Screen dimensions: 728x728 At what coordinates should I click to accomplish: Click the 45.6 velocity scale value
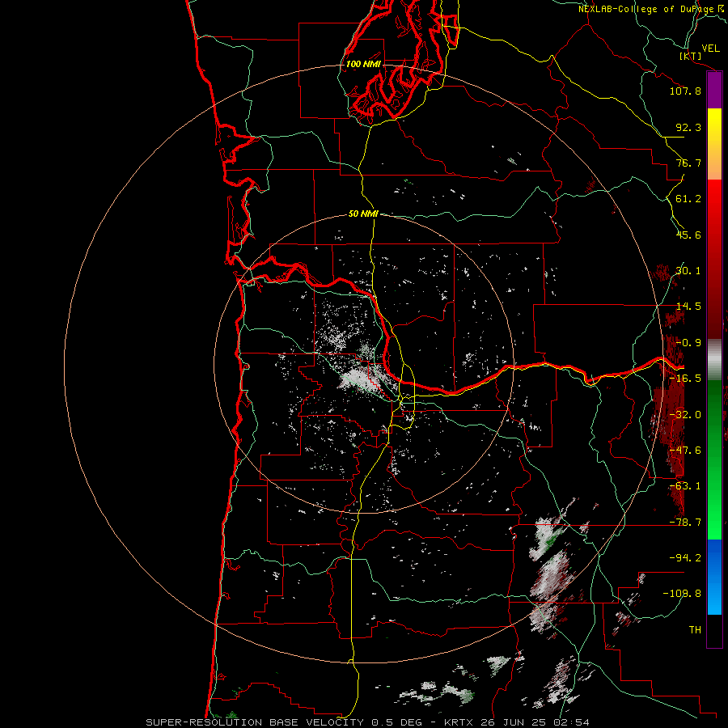[688, 235]
